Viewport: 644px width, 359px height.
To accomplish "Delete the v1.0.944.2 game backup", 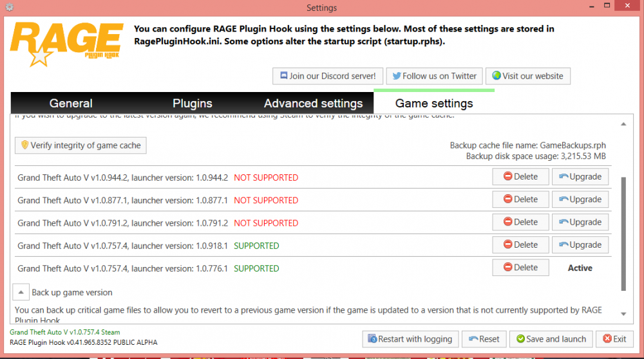I will point(520,177).
